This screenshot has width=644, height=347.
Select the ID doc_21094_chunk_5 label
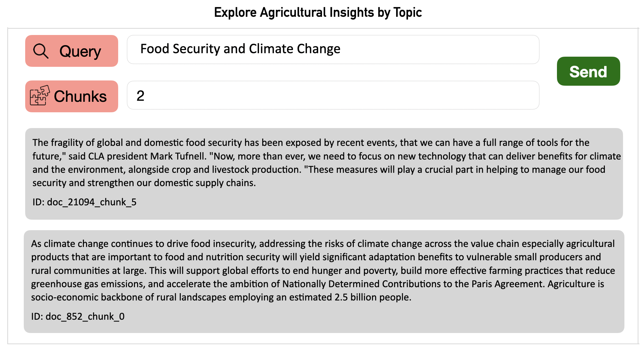(85, 202)
